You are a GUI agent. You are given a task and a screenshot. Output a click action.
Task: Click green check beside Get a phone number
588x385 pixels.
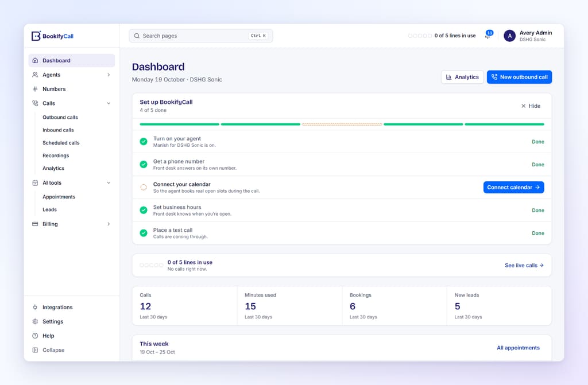pyautogui.click(x=144, y=165)
